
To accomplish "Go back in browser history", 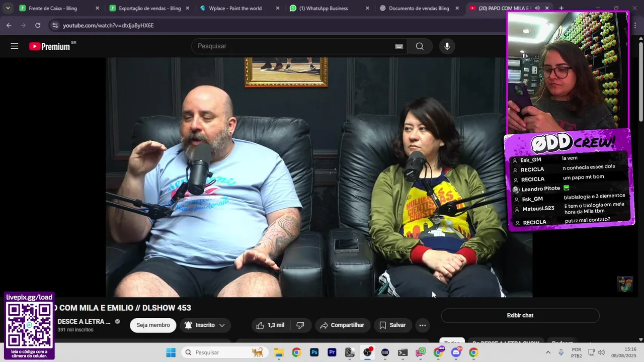I will coord(9,25).
